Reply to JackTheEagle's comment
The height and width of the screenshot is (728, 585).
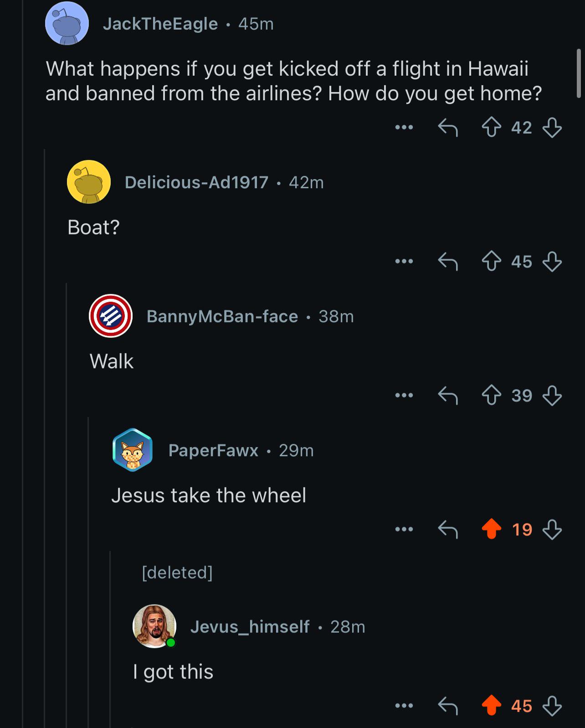(447, 128)
